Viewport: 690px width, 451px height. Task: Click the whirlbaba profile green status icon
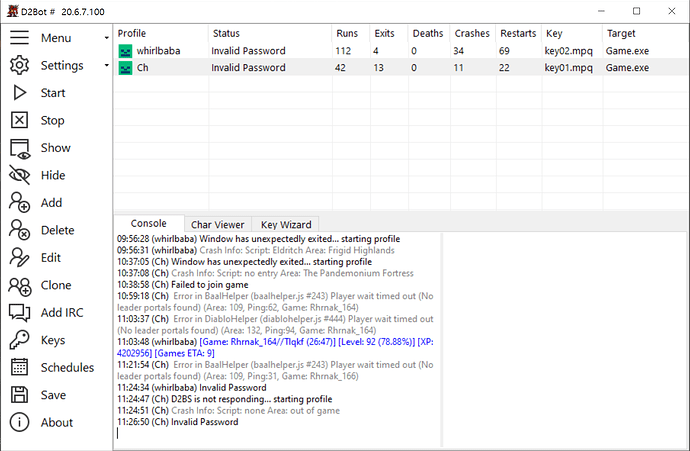click(x=125, y=51)
